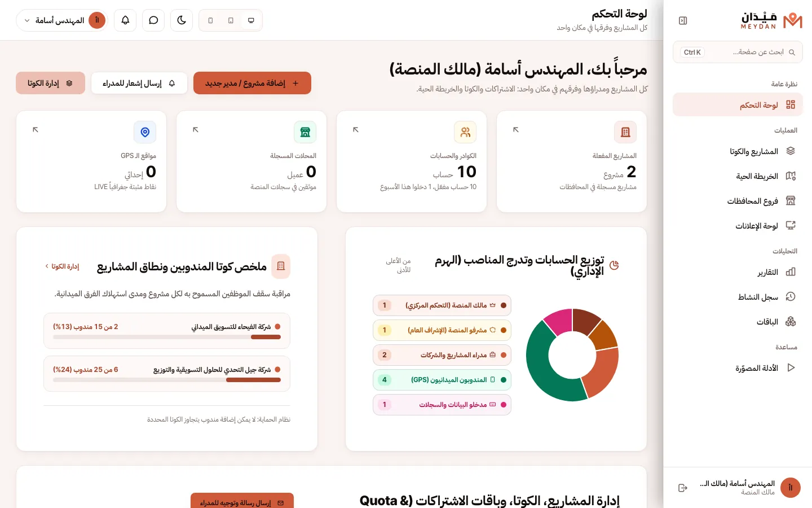Click the لوحة الإعلانات monitor icon
This screenshot has height=508, width=812.
point(791,226)
